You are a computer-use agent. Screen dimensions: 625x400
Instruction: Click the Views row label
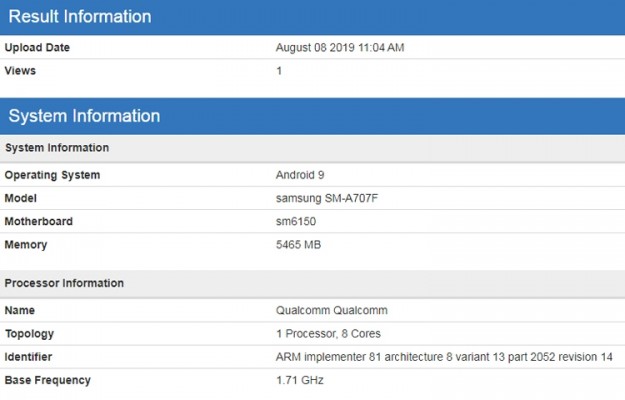[20, 70]
